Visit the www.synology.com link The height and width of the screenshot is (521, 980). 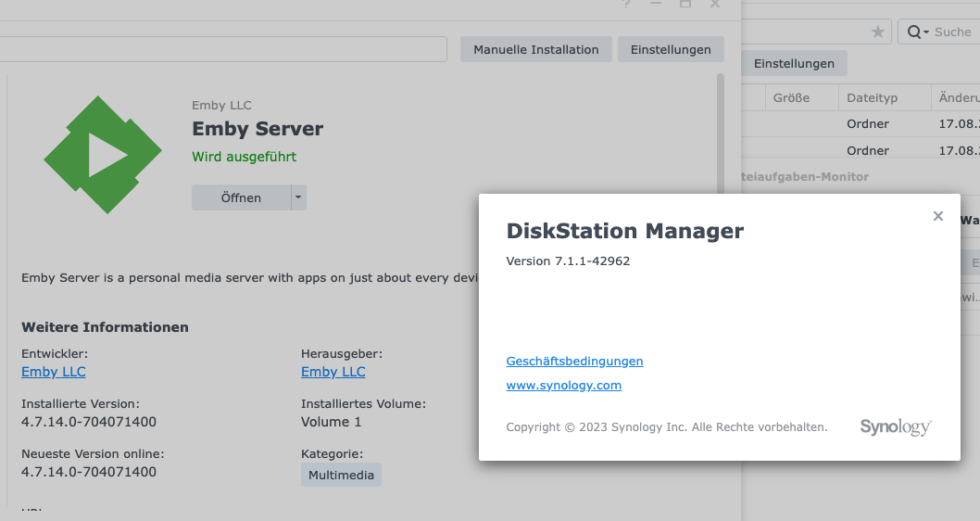563,386
